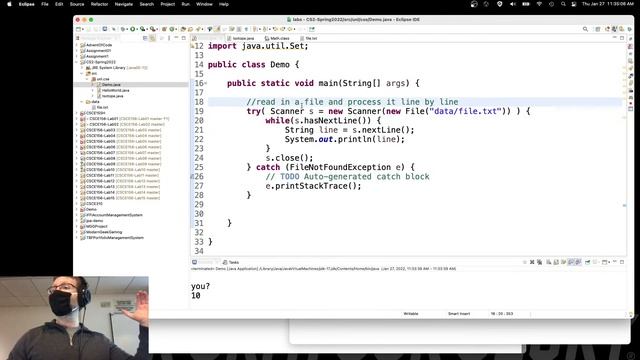Open the New dropdown arrow in the toolbar

[83, 29]
